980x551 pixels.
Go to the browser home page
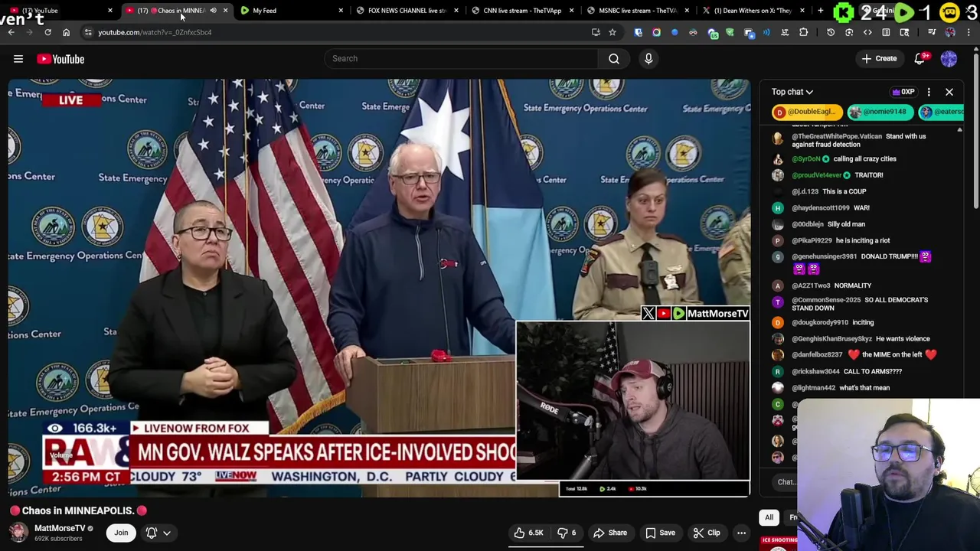tap(66, 32)
